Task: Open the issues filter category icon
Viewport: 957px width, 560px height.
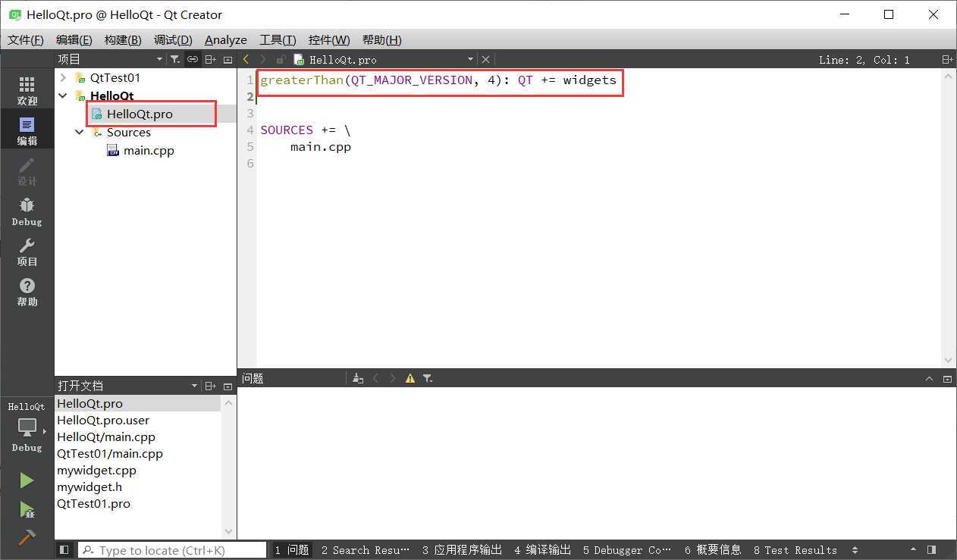Action: coord(428,378)
